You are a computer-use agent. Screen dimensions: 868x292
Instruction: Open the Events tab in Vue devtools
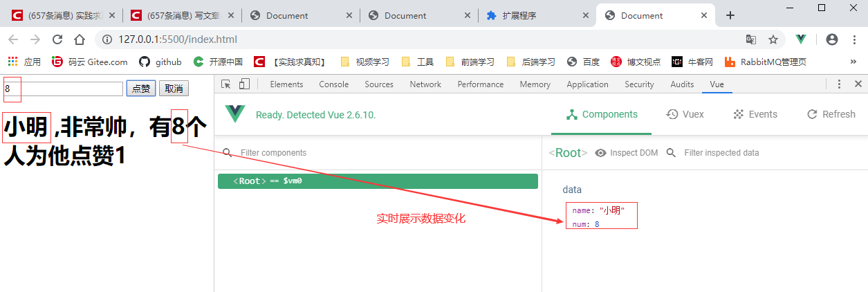click(755, 114)
